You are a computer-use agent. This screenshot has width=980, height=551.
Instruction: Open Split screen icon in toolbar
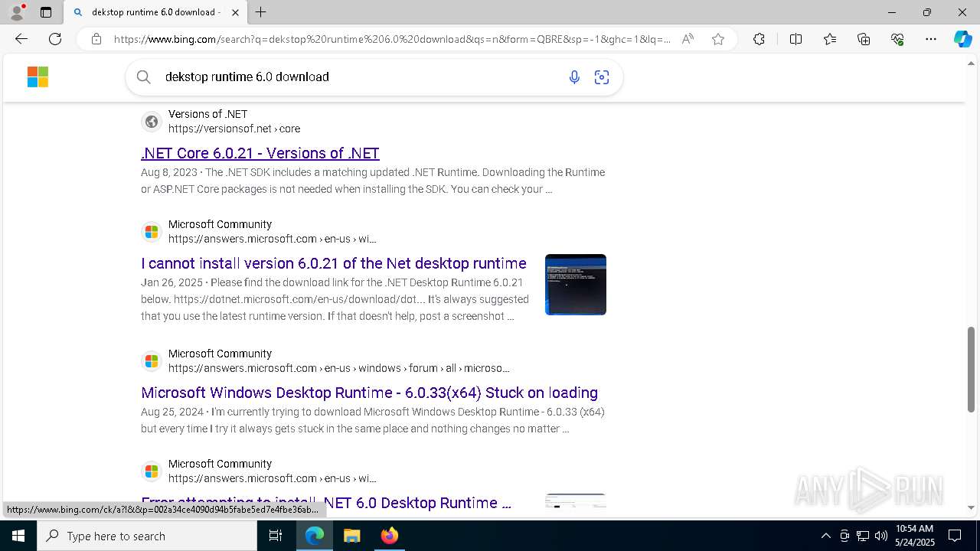click(x=795, y=39)
